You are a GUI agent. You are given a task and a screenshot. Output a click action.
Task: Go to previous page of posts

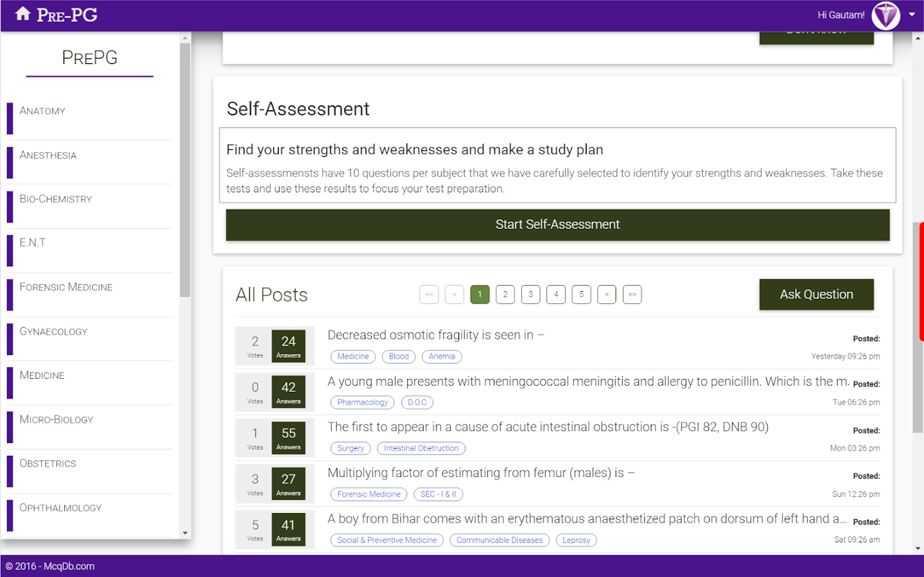pyautogui.click(x=455, y=294)
